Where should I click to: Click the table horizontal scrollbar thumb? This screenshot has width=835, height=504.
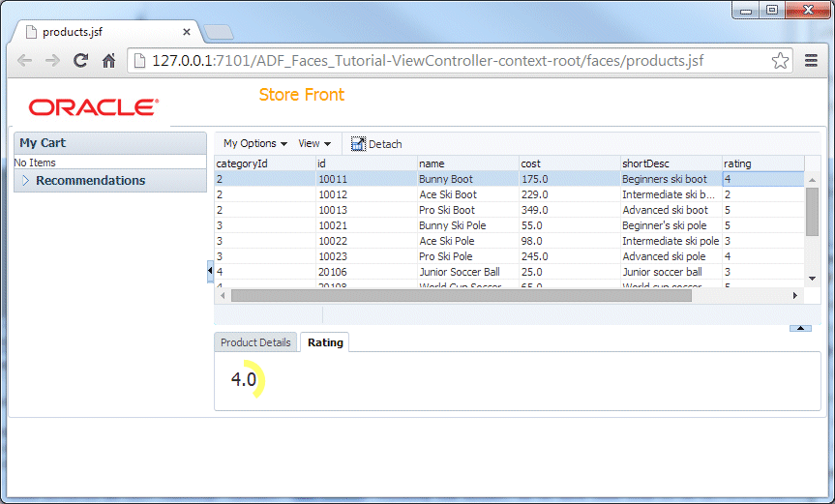click(462, 295)
